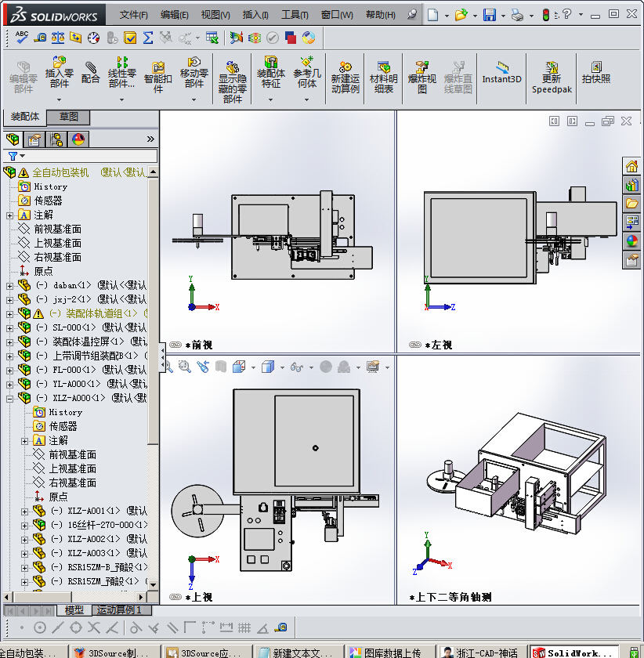Open dropdown under Linear Component Pattern
644x658 pixels.
(x=121, y=100)
